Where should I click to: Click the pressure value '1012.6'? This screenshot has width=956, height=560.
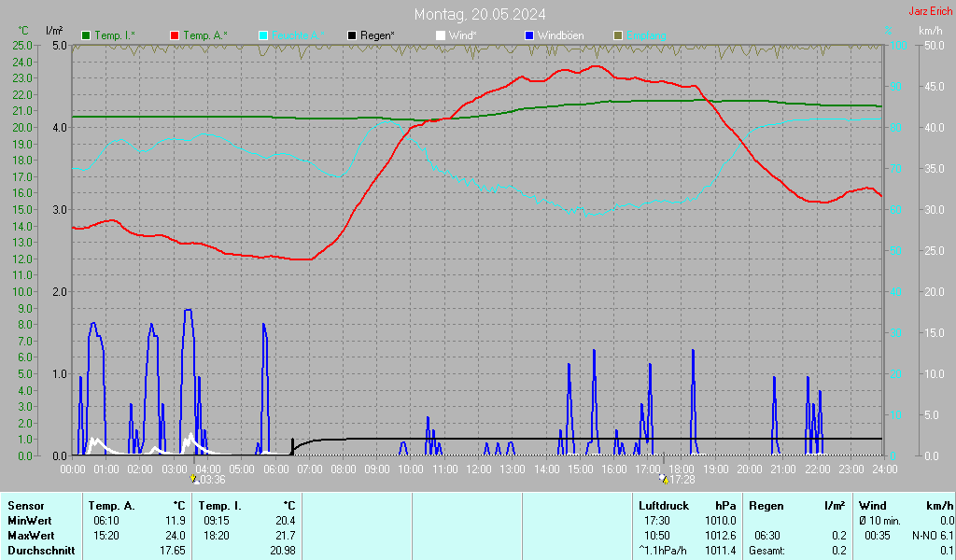click(x=722, y=536)
